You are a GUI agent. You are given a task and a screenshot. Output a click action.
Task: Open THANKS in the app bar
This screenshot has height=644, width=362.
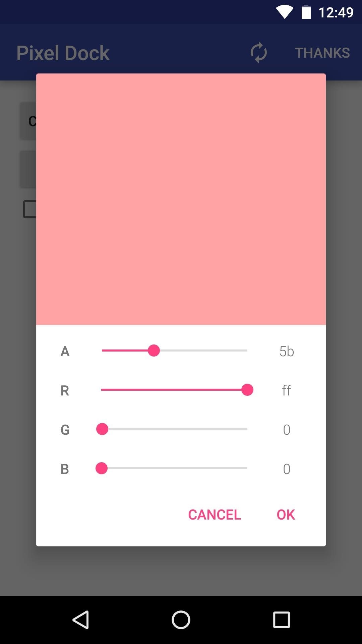[x=322, y=53]
